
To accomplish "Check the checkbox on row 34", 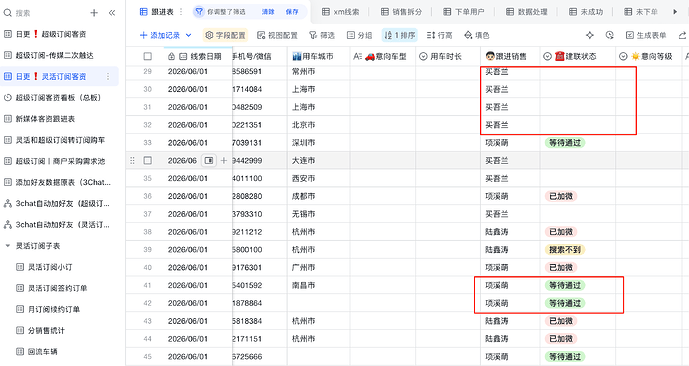I will (x=148, y=161).
